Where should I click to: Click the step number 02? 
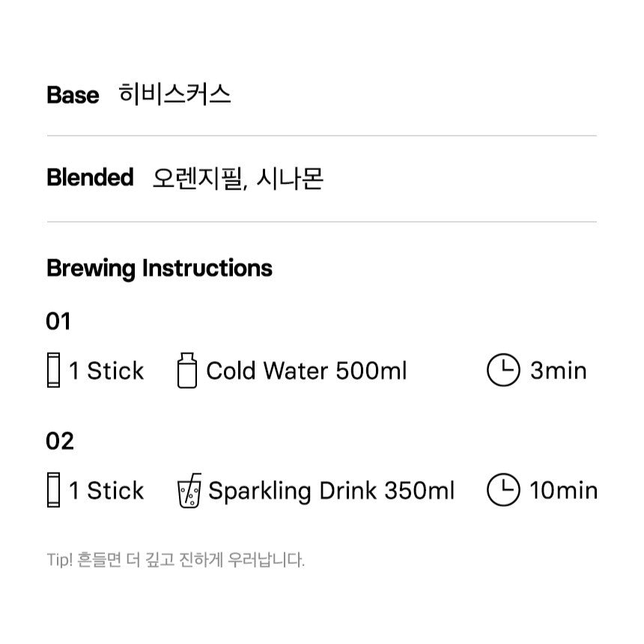60,441
